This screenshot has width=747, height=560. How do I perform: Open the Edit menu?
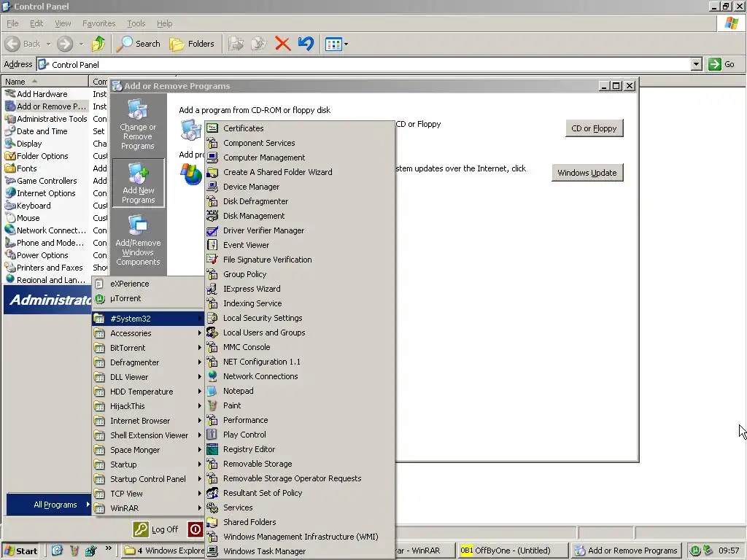pos(36,23)
